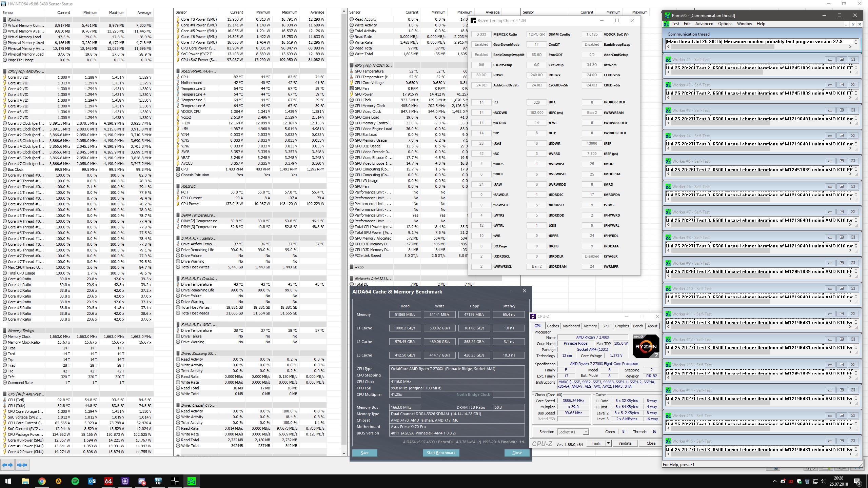Open the CPU-Z Tools dropdown arrow

[608, 443]
